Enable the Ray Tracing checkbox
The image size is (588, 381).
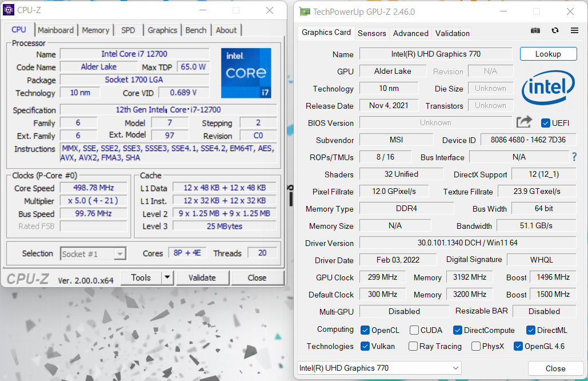point(413,346)
